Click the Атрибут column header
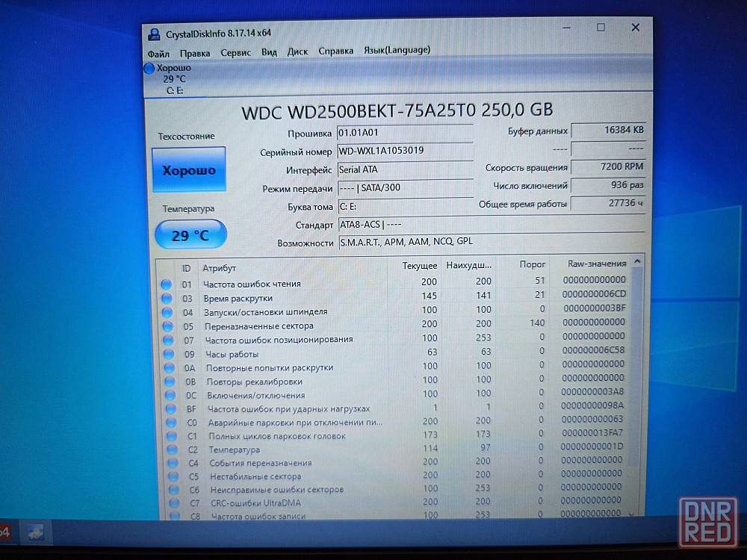 (219, 268)
